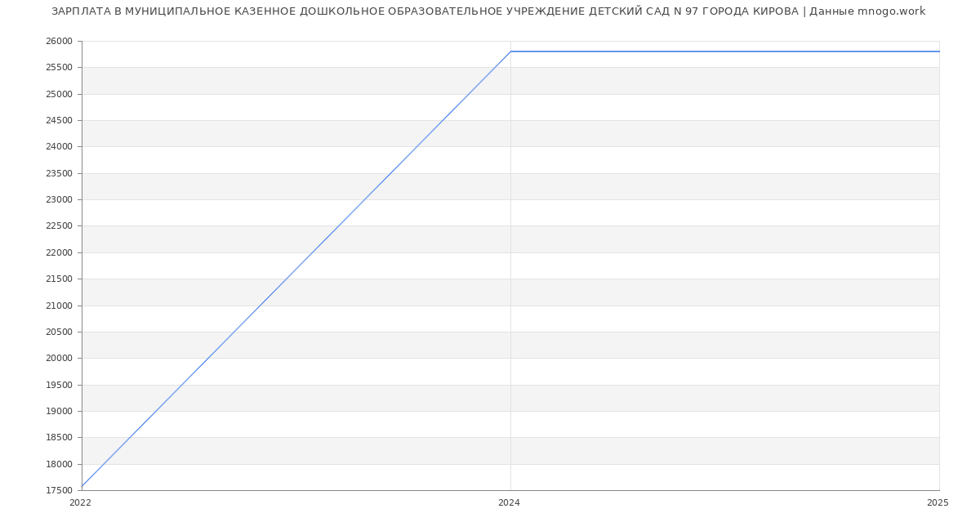
Task: Select the line's end point at 2025
Action: coord(939,51)
